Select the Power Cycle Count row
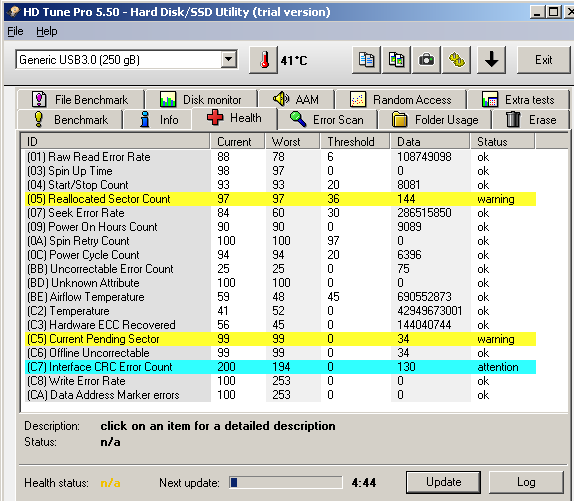The width and height of the screenshot is (574, 501). tap(280, 255)
